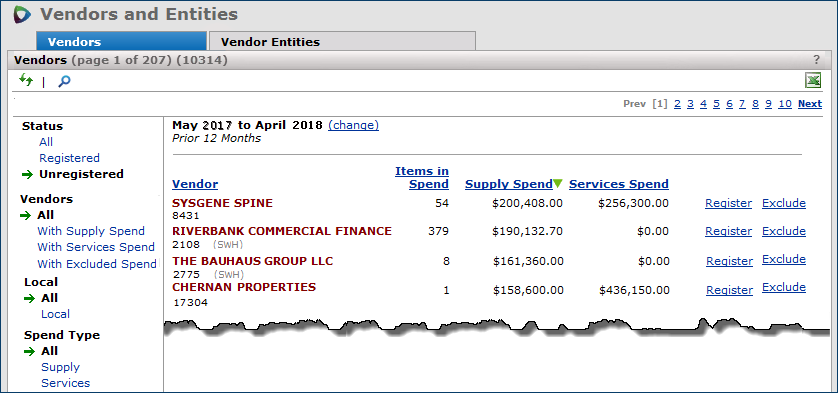Open RIVERBANK COMMERCIAL FINANCE vendor details
Viewport: 838px width, 393px height.
tap(282, 231)
